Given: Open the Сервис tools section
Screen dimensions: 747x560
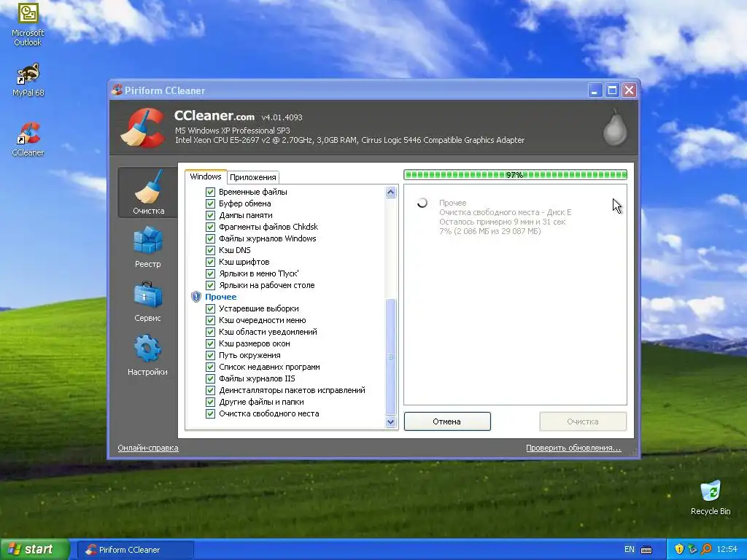Looking at the screenshot, I should pyautogui.click(x=147, y=301).
